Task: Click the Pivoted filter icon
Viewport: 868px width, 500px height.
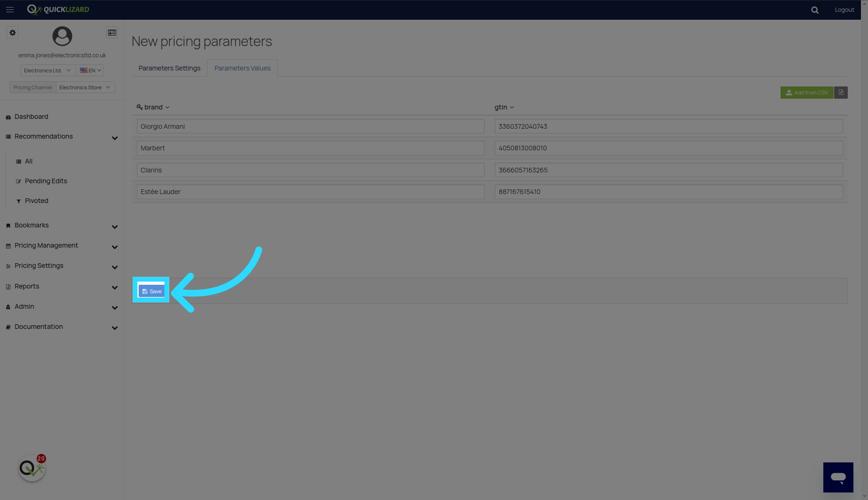Action: coord(18,201)
